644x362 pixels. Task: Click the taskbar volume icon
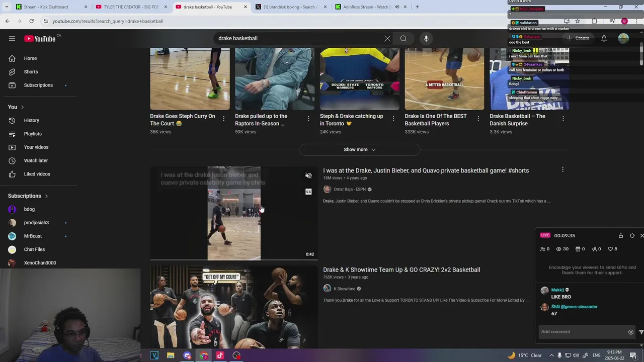click(x=576, y=355)
